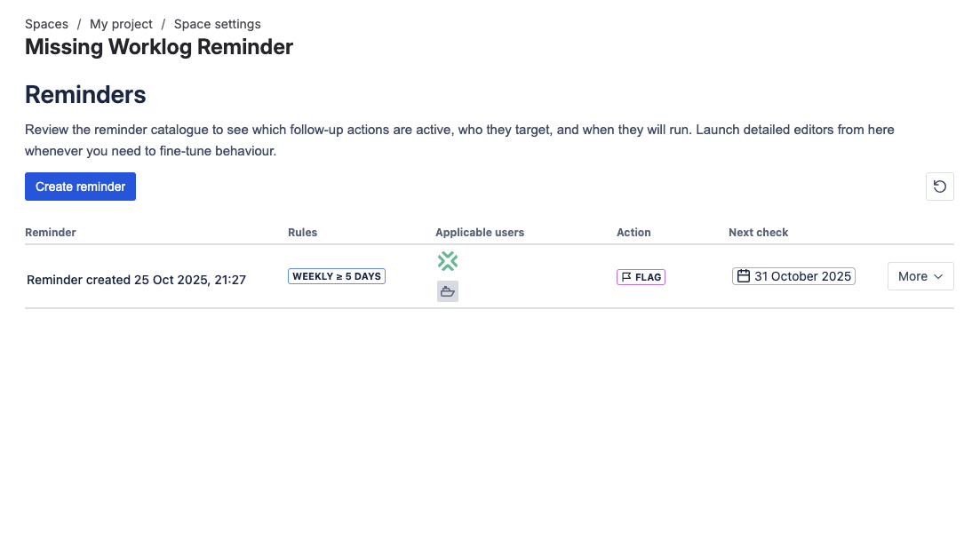Click the Create reminder button
Viewport: 980px width, 540px height.
pyautogui.click(x=80, y=187)
